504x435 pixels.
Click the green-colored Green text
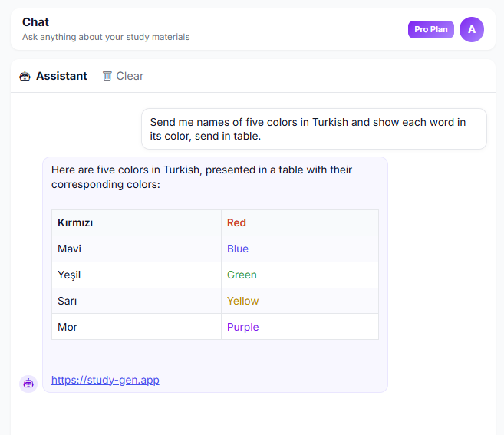(242, 275)
